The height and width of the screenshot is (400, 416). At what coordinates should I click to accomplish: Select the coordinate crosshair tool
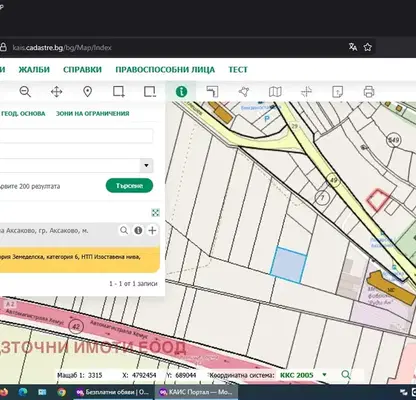pyautogui.click(x=306, y=91)
